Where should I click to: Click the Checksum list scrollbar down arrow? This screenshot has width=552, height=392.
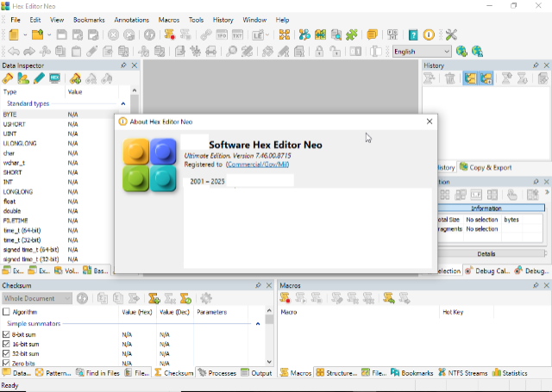click(x=269, y=361)
